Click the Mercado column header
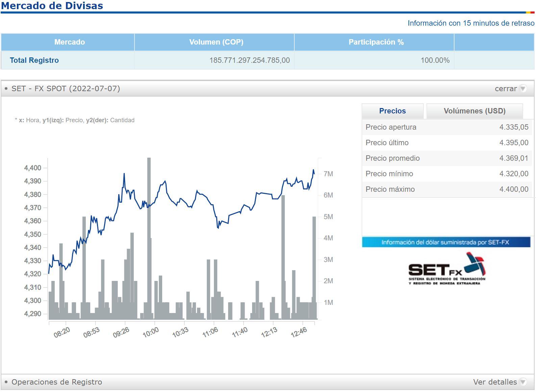Screen dimensions: 539x392 click(x=69, y=42)
